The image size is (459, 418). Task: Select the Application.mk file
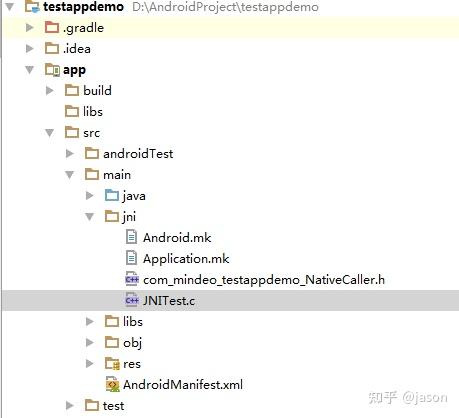coord(186,259)
